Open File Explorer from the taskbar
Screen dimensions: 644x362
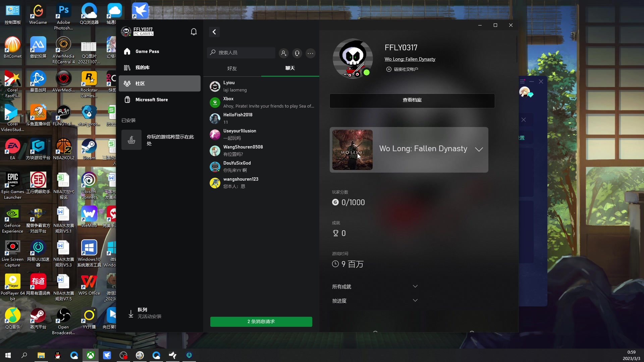pyautogui.click(x=41, y=355)
